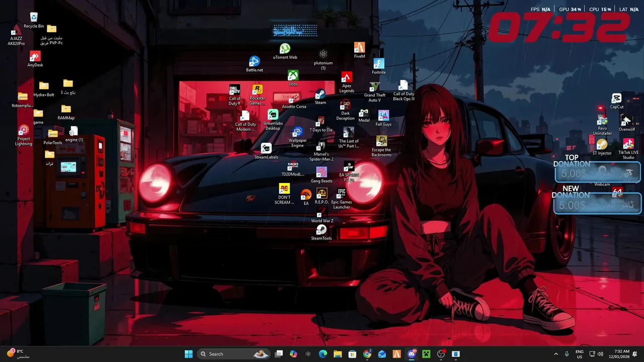The width and height of the screenshot is (644, 362).
Task: Open Overwolf desktop icon
Action: coord(627,123)
